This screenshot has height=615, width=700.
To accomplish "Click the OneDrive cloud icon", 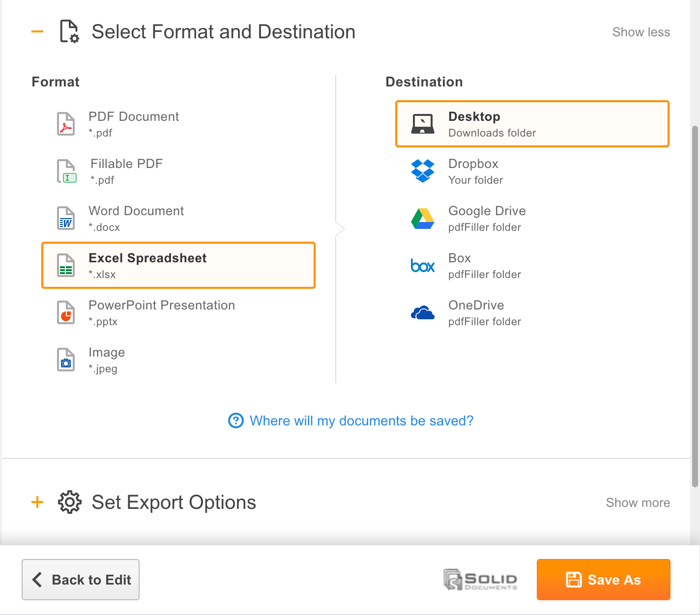I will (x=423, y=312).
